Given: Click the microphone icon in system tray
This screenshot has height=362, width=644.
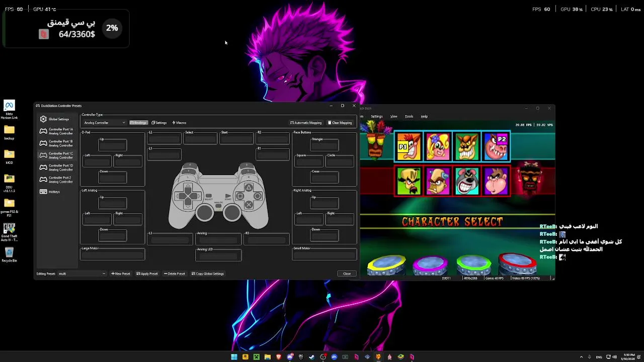Looking at the screenshot, I should pyautogui.click(x=589, y=357).
